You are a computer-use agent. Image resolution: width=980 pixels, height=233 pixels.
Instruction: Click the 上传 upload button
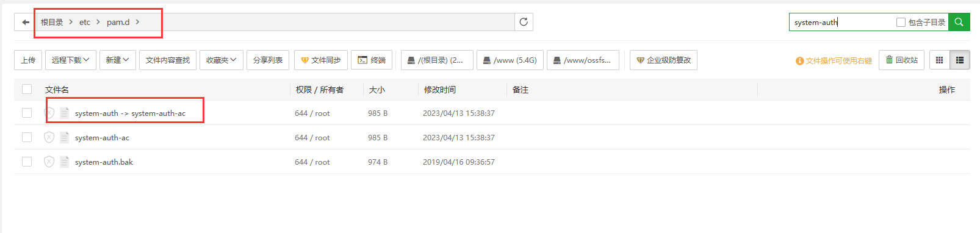coord(28,60)
